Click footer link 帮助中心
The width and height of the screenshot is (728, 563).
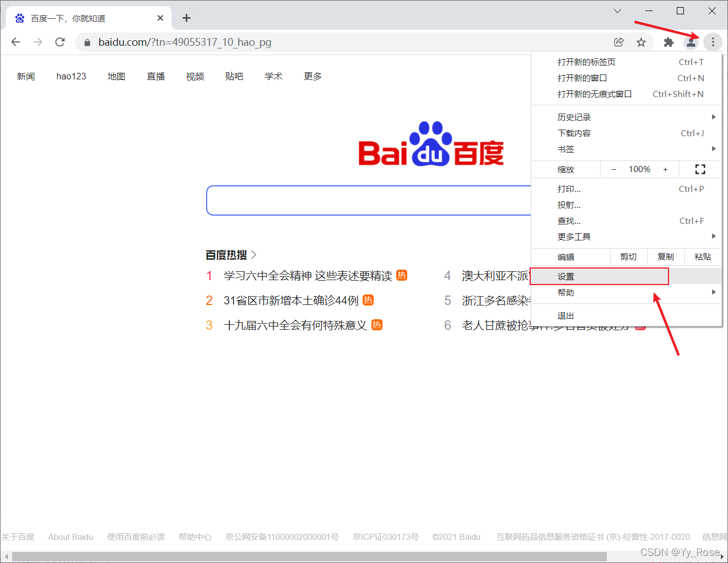click(x=195, y=537)
